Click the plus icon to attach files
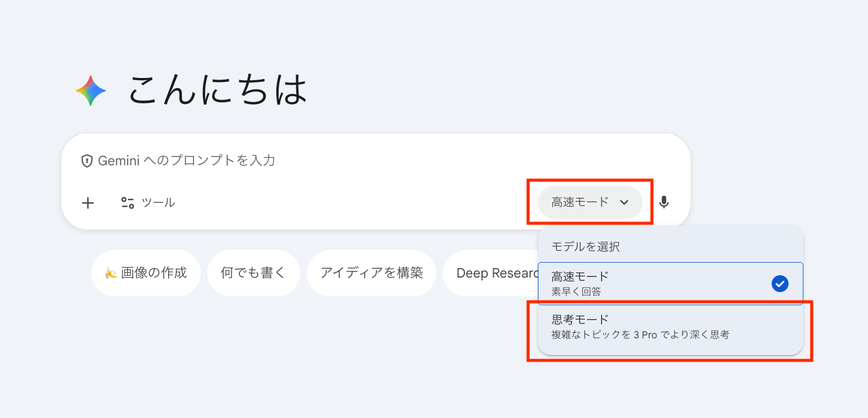The image size is (868, 418). coord(87,202)
